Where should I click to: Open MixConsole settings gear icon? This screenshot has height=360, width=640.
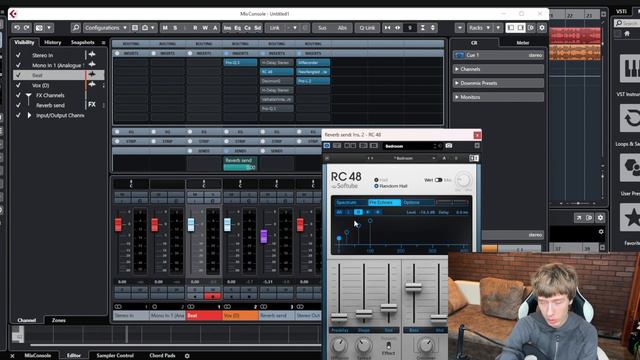(x=542, y=28)
